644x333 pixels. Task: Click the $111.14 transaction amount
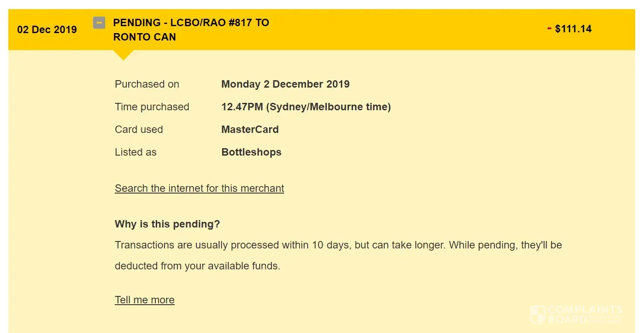pyautogui.click(x=573, y=29)
